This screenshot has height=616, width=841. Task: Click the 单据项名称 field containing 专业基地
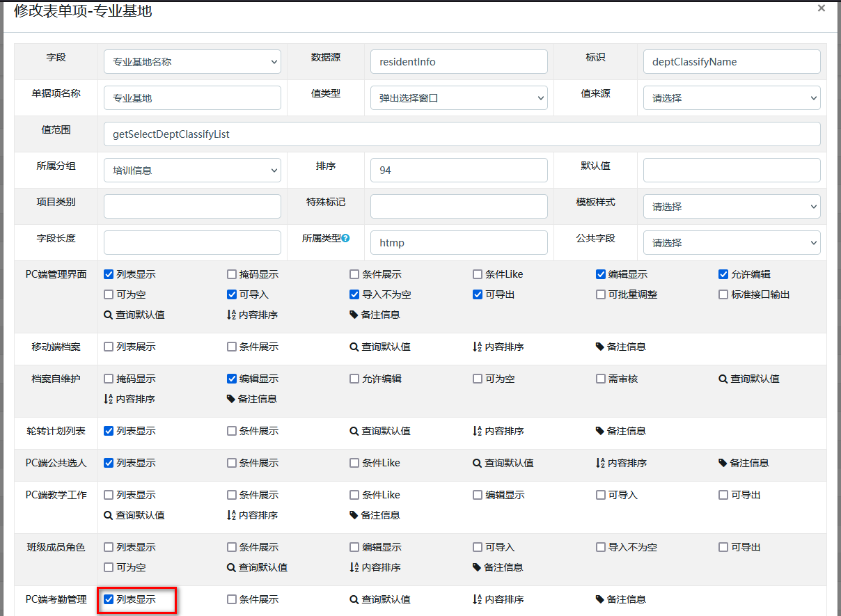(192, 98)
